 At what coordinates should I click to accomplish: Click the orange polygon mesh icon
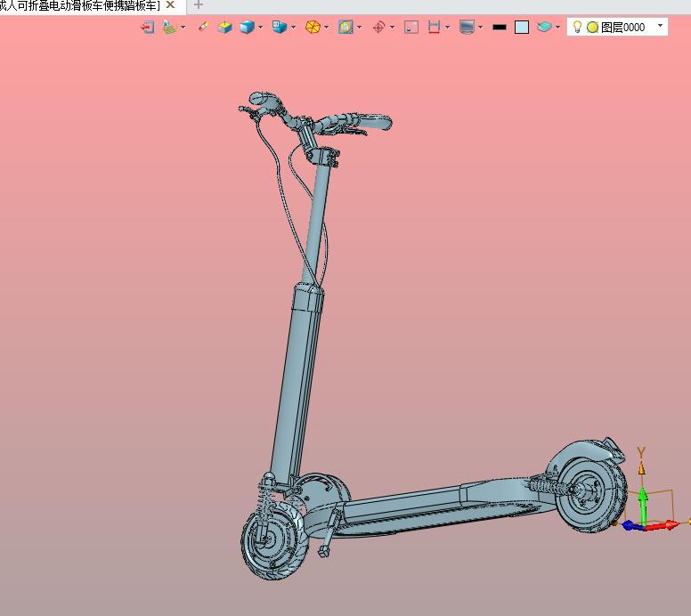313,28
